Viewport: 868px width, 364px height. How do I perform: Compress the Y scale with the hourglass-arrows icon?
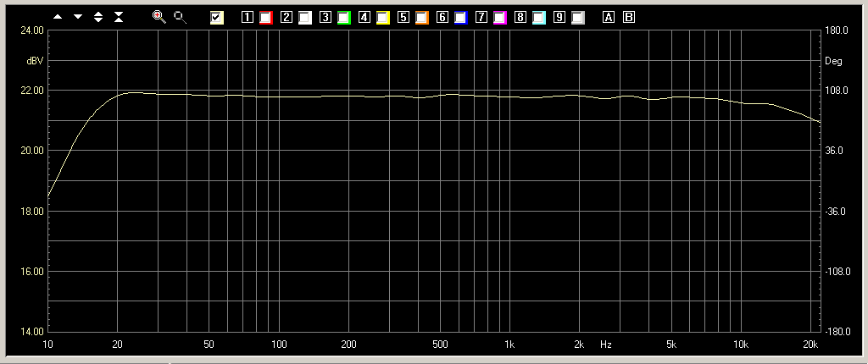tap(119, 17)
